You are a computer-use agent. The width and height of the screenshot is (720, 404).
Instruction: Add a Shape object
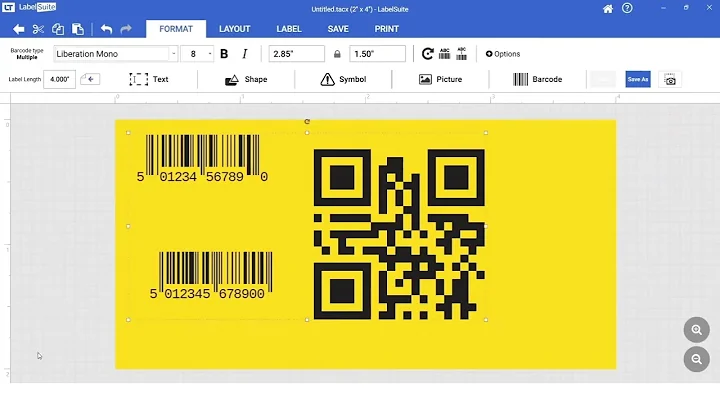click(246, 79)
